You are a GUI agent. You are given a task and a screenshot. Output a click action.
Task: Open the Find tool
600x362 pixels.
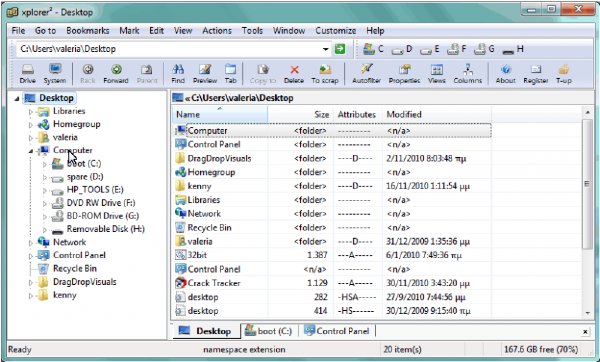pyautogui.click(x=178, y=73)
